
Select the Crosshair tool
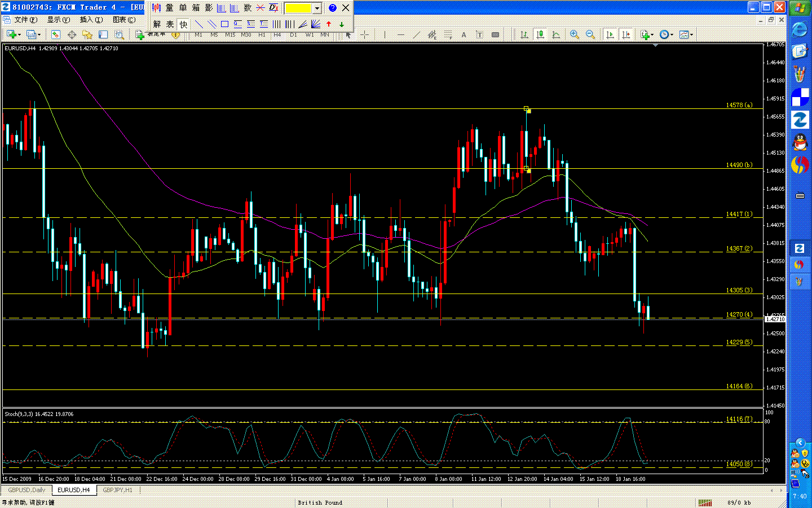(364, 35)
